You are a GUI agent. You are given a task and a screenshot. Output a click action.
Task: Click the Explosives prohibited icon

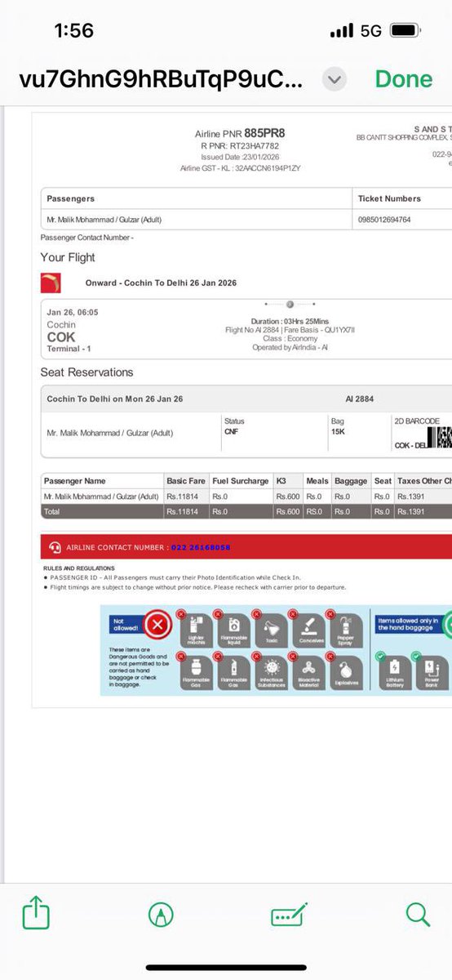coord(345,674)
